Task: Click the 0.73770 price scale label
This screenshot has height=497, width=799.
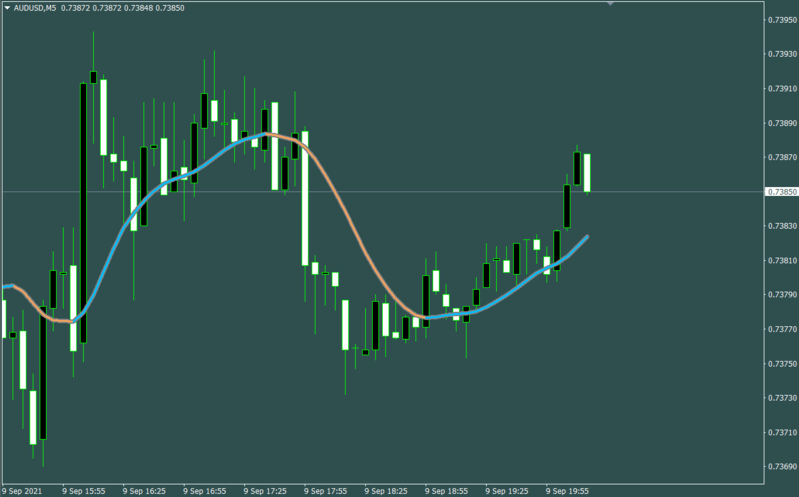Action: pos(782,329)
